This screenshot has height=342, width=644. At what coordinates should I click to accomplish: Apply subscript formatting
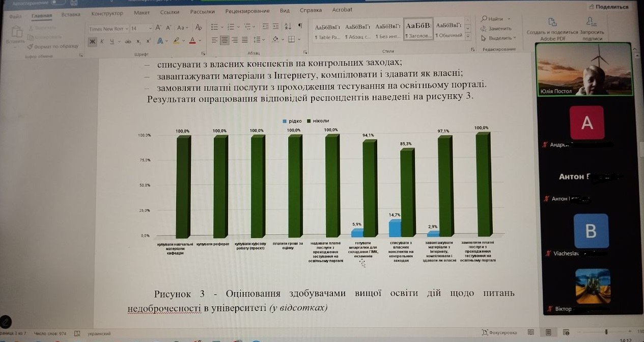138,41
